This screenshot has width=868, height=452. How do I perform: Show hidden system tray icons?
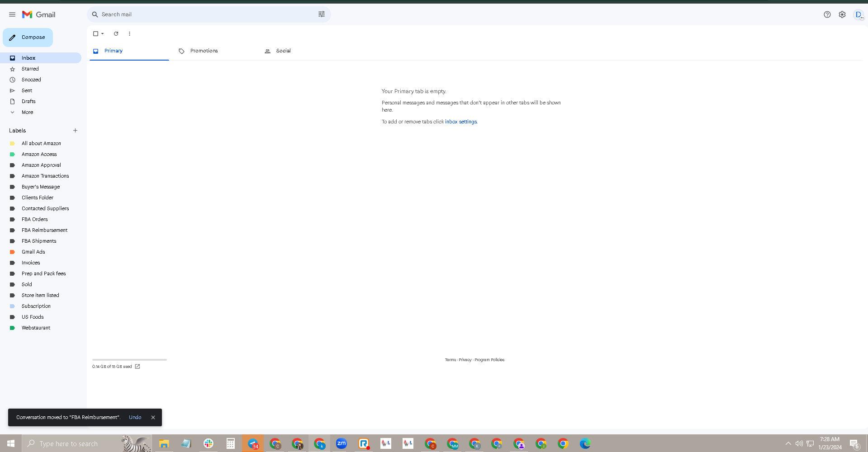point(788,443)
